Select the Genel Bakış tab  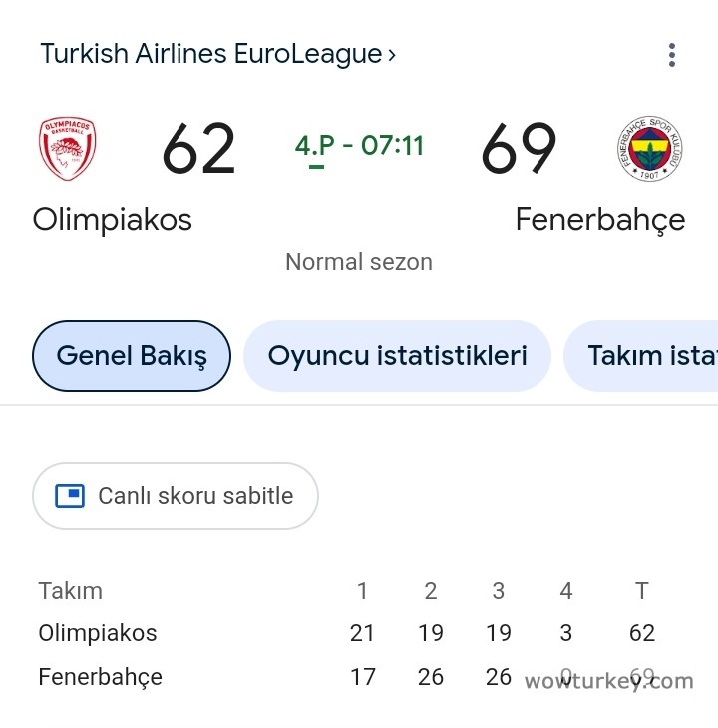pos(132,356)
